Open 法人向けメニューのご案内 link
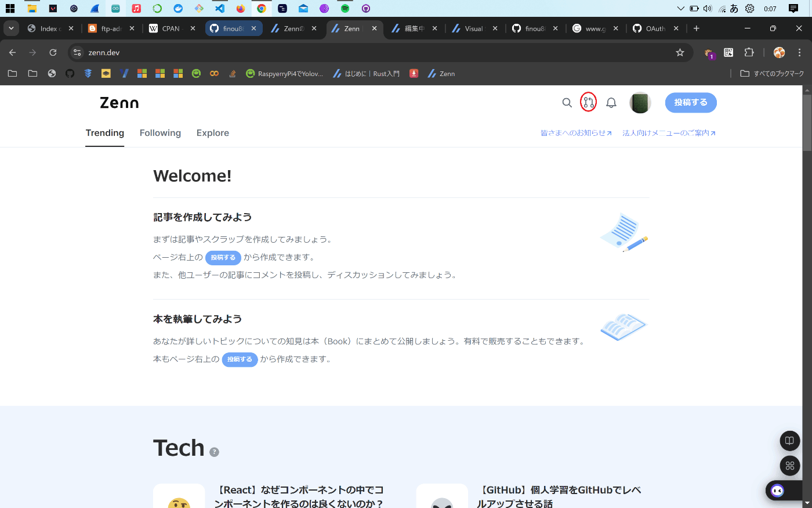812x508 pixels. [x=669, y=133]
